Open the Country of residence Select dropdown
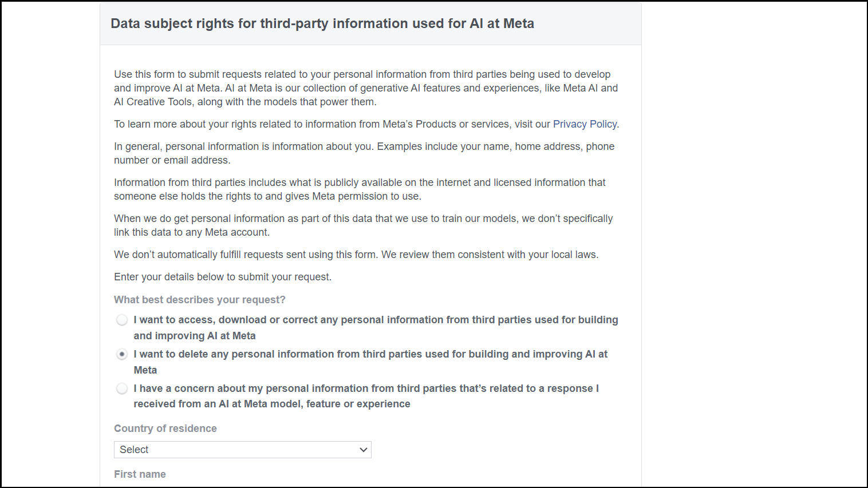Viewport: 868px width, 488px height. pyautogui.click(x=242, y=450)
